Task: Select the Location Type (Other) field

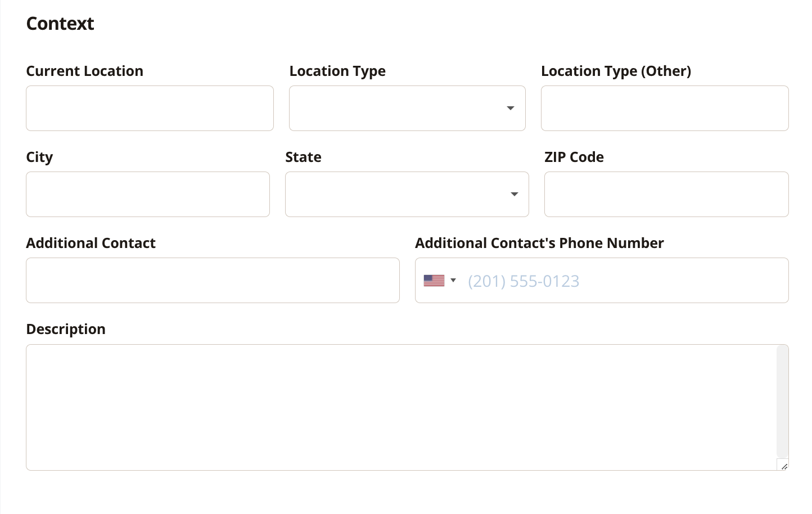Action: [665, 108]
